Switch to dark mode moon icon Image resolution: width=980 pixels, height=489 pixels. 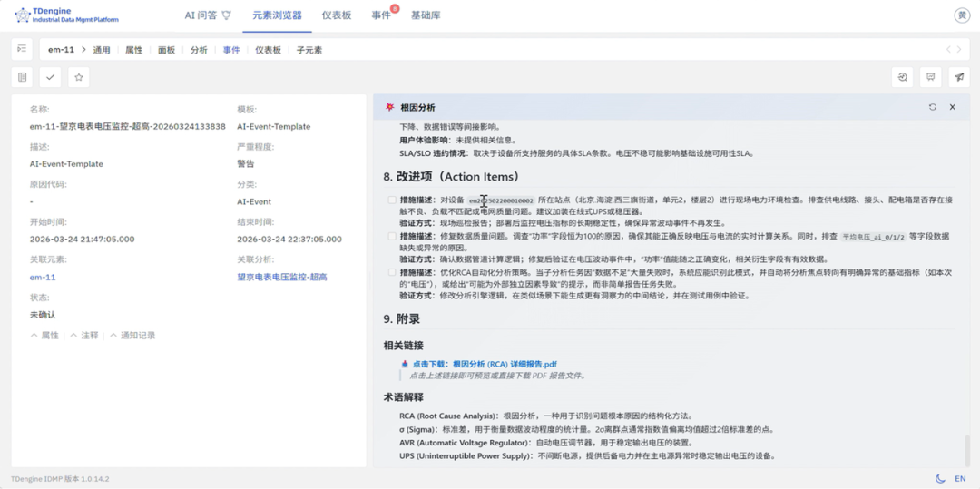pyautogui.click(x=939, y=478)
